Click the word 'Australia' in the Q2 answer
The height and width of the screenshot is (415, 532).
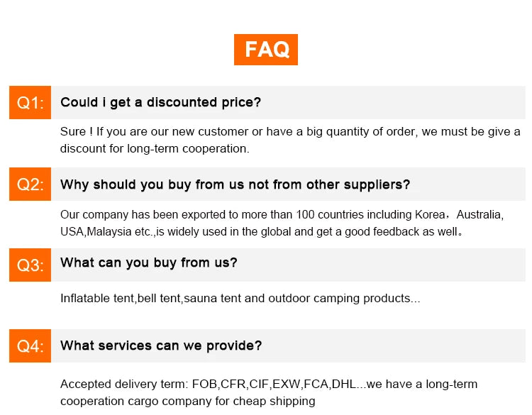479,214
